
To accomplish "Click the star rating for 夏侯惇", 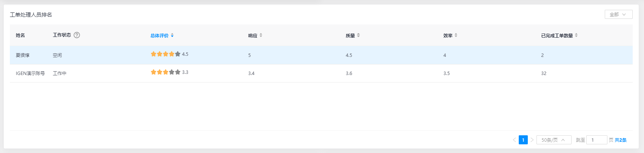I will [166, 54].
